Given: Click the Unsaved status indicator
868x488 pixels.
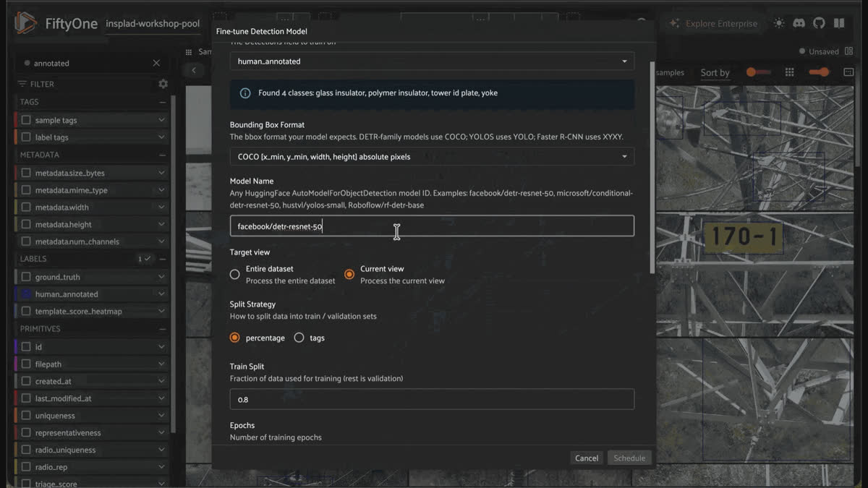Looking at the screenshot, I should pos(819,51).
